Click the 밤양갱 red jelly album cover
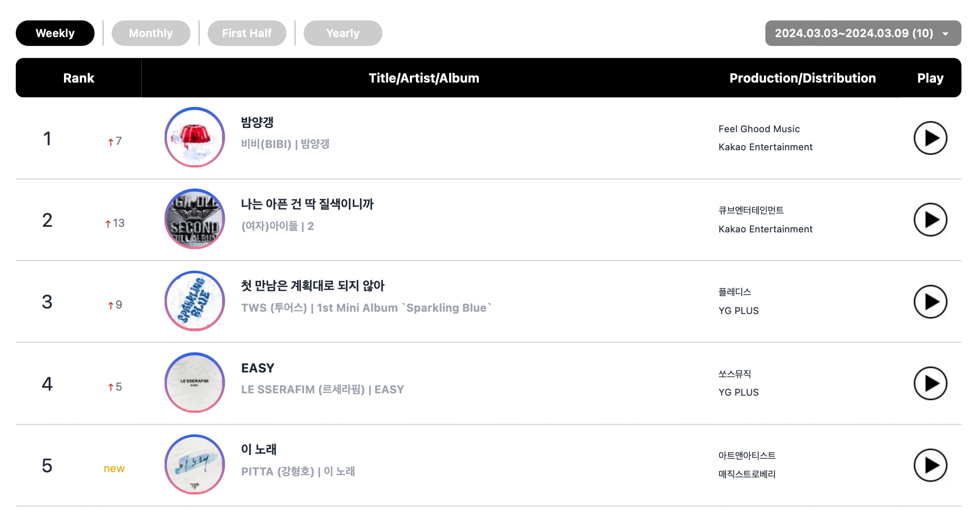The width and height of the screenshot is (980, 513). tap(195, 138)
